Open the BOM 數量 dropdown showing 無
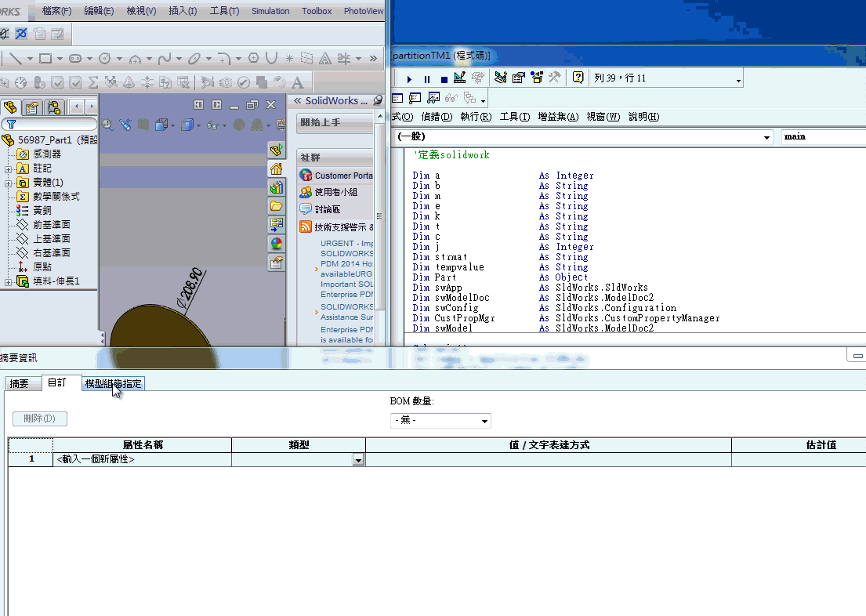This screenshot has width=866, height=616. [484, 420]
